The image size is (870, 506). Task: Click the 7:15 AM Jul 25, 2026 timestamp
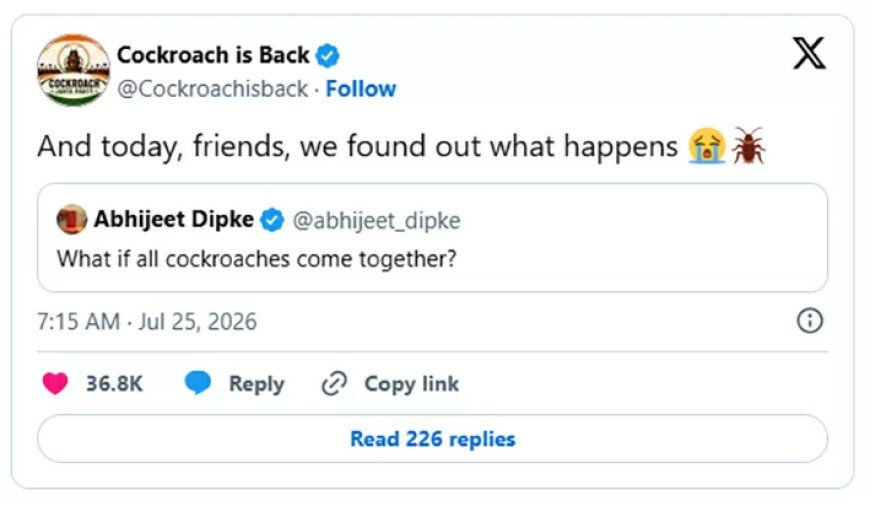click(x=147, y=322)
